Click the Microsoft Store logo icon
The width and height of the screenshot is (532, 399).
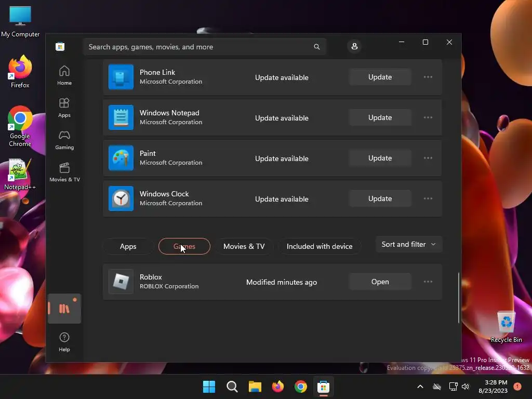[60, 46]
